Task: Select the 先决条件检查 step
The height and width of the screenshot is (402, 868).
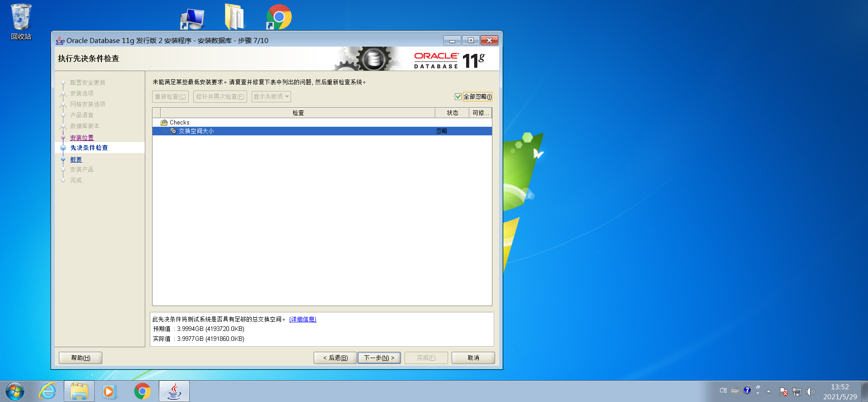Action: [89, 148]
